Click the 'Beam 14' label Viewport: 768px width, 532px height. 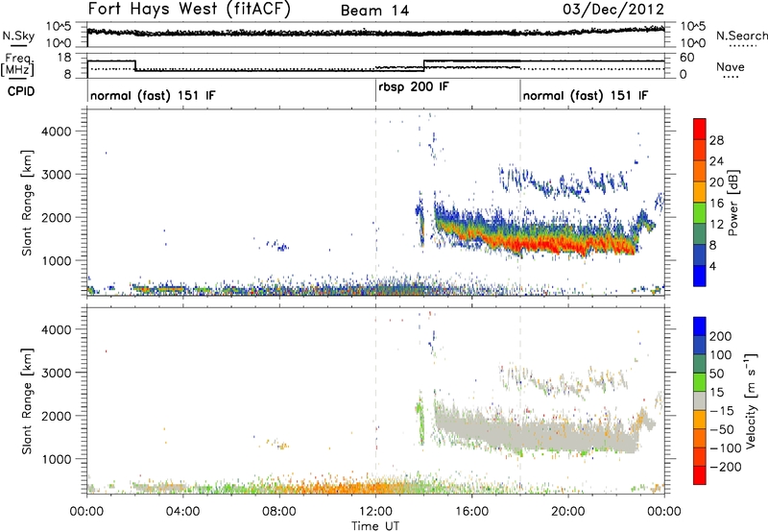[374, 11]
